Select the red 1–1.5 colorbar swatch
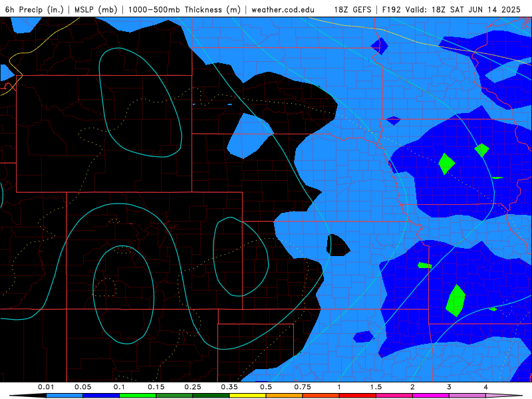Screen dimensions: 532x399 358,396
